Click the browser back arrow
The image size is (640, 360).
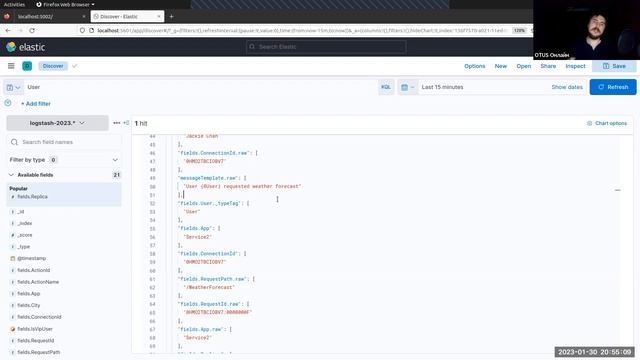(8, 31)
